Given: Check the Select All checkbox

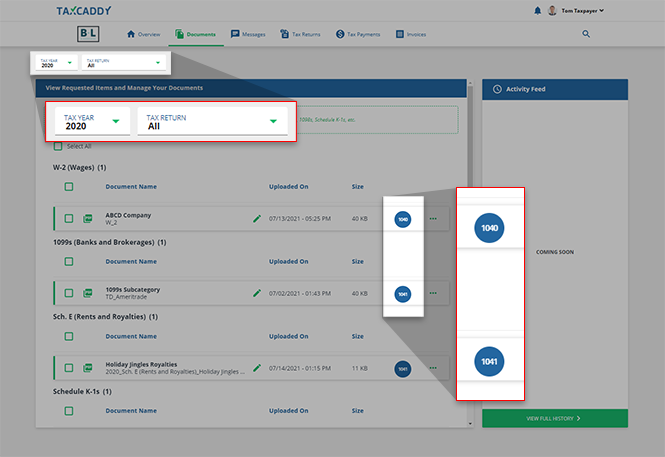Looking at the screenshot, I should [58, 146].
